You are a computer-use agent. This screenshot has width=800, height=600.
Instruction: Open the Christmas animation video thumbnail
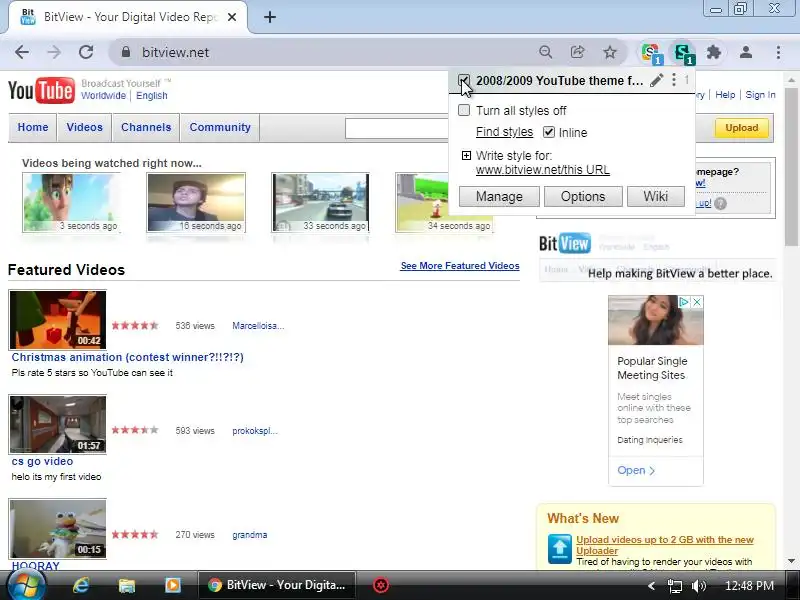58,319
